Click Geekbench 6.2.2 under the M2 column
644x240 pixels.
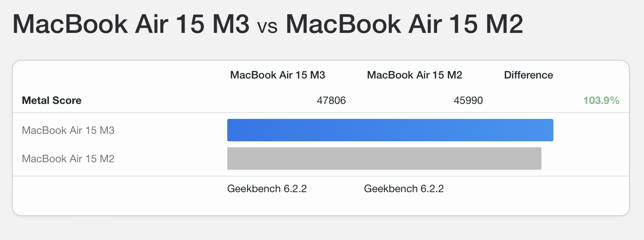click(404, 189)
